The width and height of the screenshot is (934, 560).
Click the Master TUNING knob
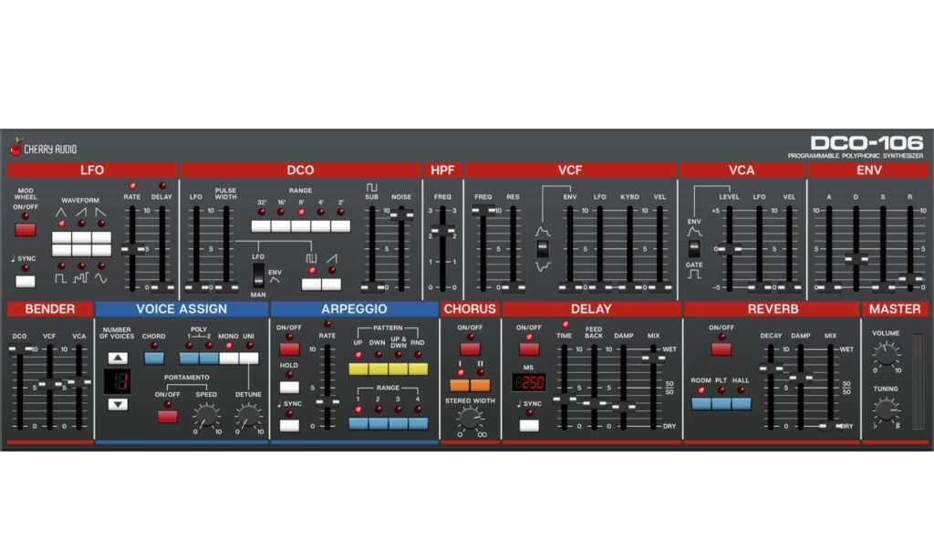point(887,411)
